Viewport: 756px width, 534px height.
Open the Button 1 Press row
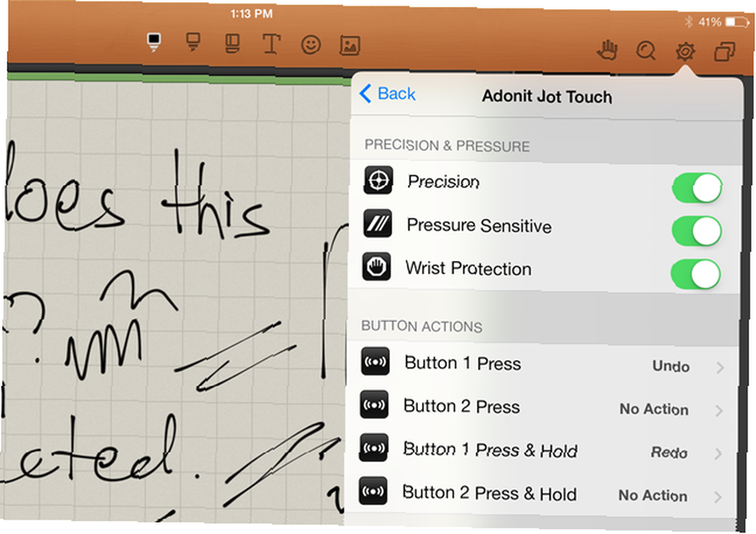pyautogui.click(x=543, y=365)
